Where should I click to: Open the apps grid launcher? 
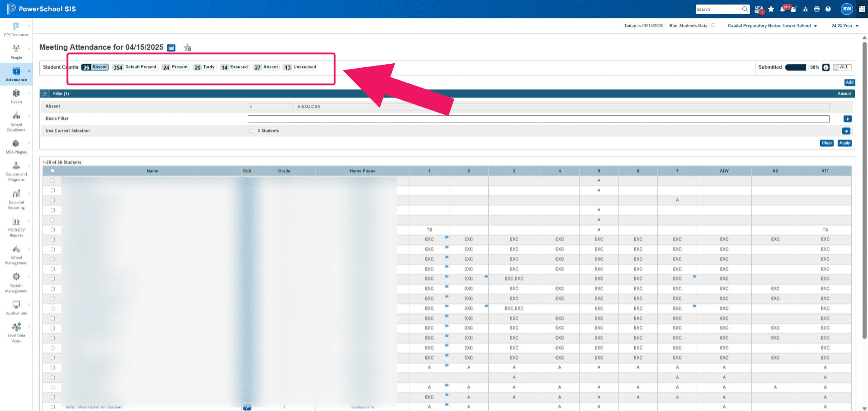click(x=862, y=9)
